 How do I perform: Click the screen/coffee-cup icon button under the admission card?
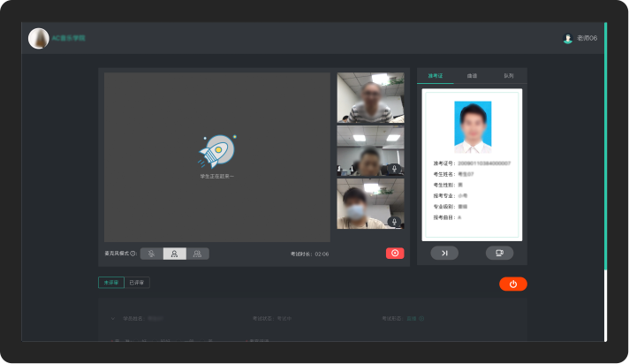[x=499, y=253]
